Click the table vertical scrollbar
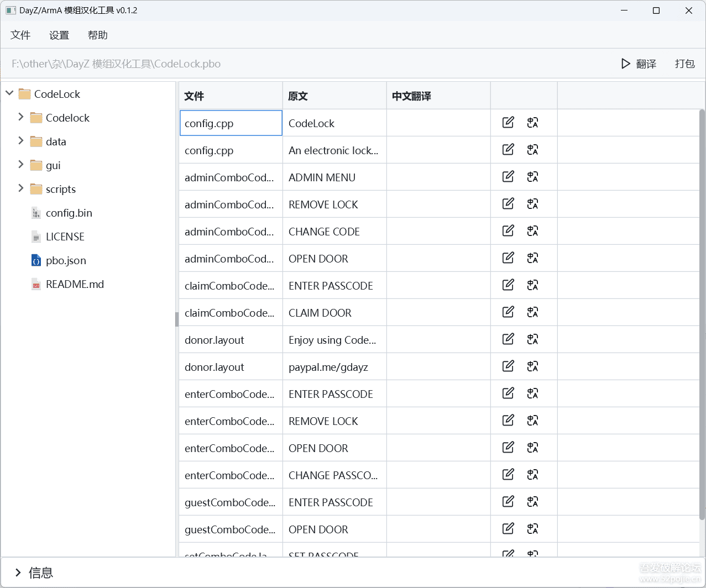 point(702,315)
